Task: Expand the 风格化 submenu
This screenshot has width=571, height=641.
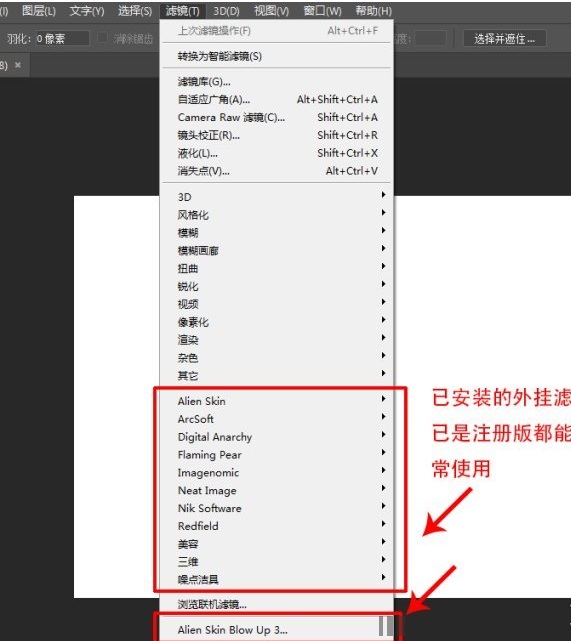Action: tap(277, 215)
